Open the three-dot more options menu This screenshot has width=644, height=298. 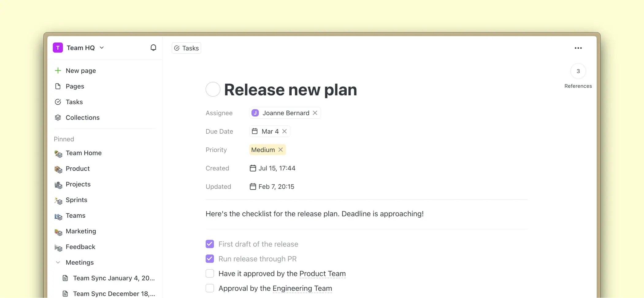coord(578,48)
